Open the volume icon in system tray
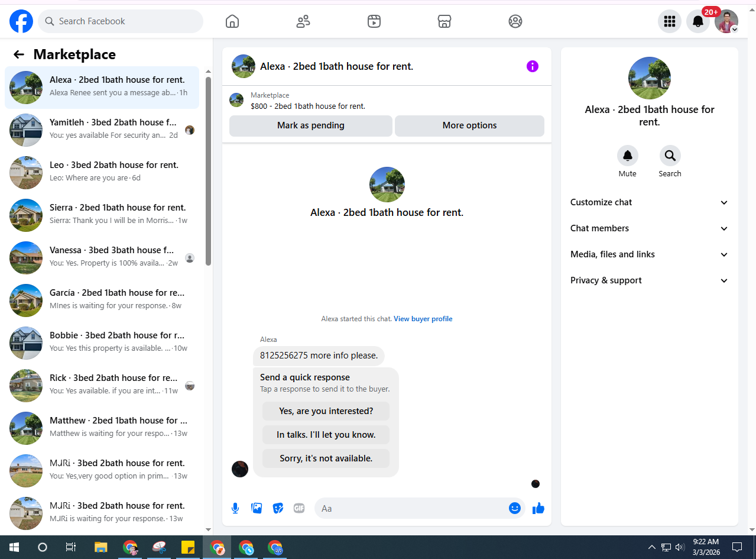Viewport: 756px width, 559px height. coord(680,547)
